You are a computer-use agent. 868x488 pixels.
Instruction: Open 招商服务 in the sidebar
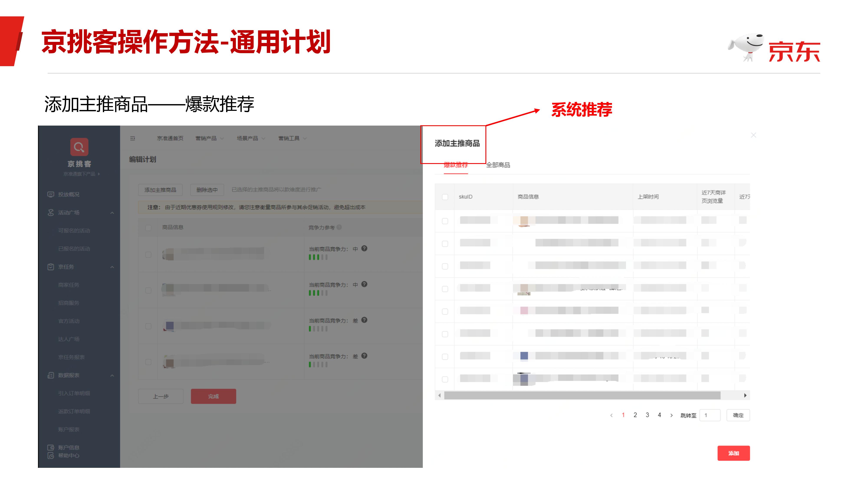pyautogui.click(x=69, y=303)
